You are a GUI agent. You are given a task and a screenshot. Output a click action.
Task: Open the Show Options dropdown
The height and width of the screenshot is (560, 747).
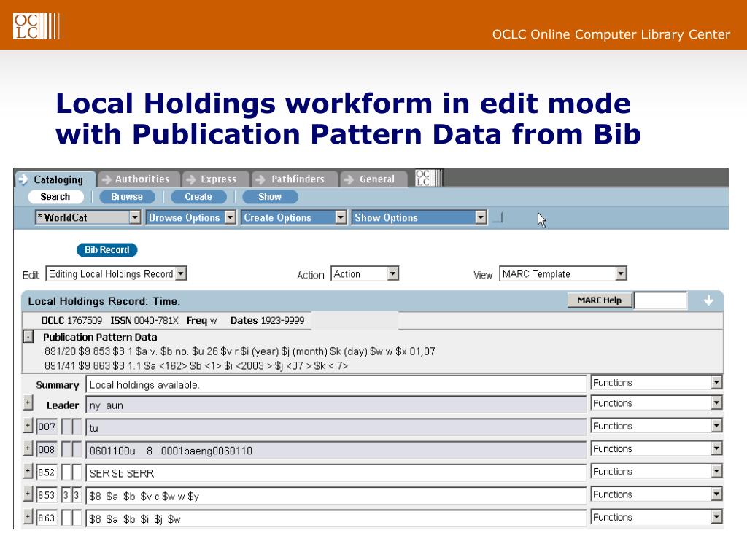[x=419, y=217]
